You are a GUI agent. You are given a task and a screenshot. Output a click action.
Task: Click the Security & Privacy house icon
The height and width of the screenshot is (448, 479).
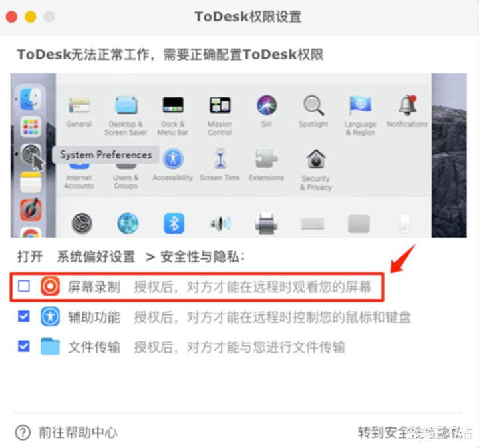316,159
